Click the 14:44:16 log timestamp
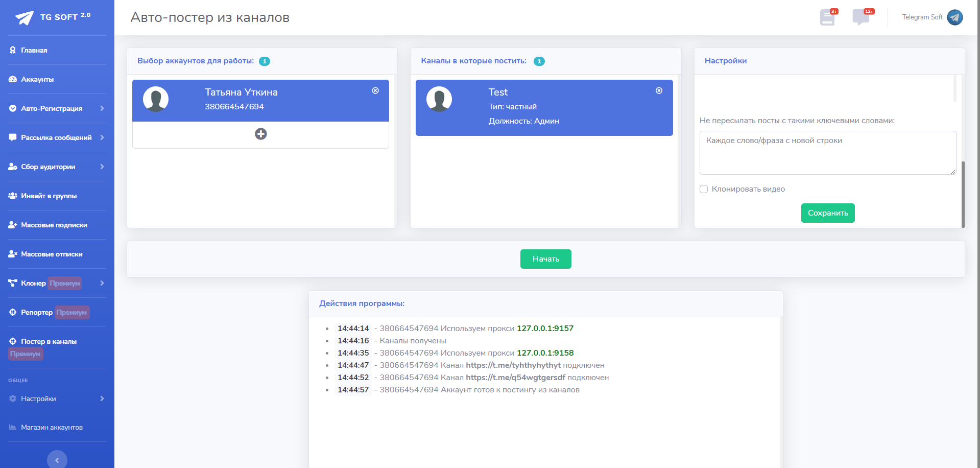980x468 pixels. coord(353,341)
